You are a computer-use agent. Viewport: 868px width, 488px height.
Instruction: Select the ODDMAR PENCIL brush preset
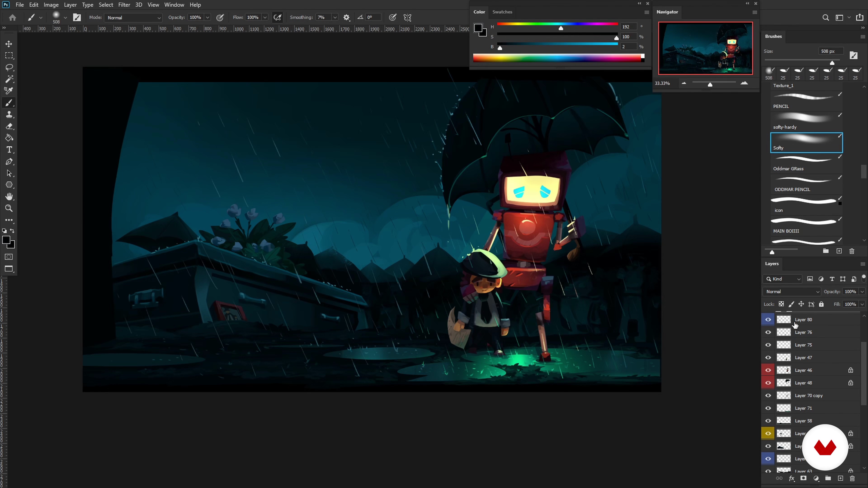point(806,184)
